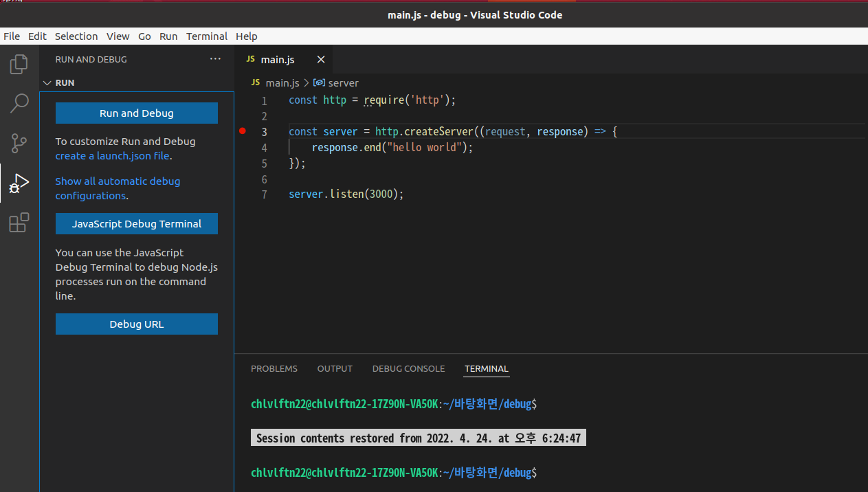Open the Source Control view

(x=19, y=143)
